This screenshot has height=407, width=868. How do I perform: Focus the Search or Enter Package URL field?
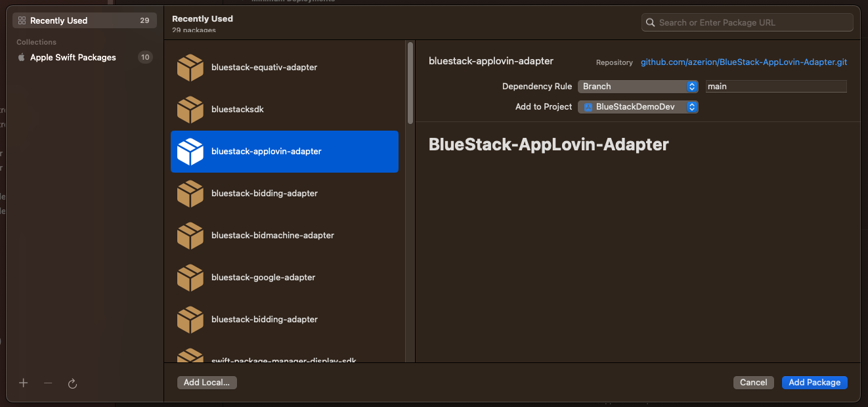coord(747,22)
